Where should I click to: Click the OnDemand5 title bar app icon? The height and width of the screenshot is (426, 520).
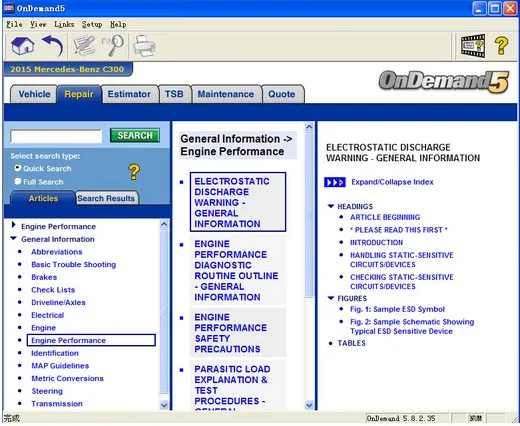(9, 8)
